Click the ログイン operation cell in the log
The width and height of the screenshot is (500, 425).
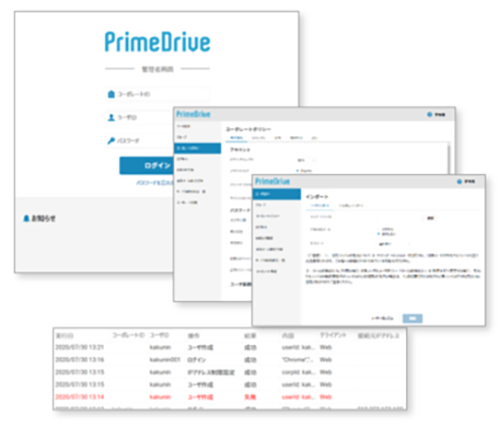click(197, 360)
